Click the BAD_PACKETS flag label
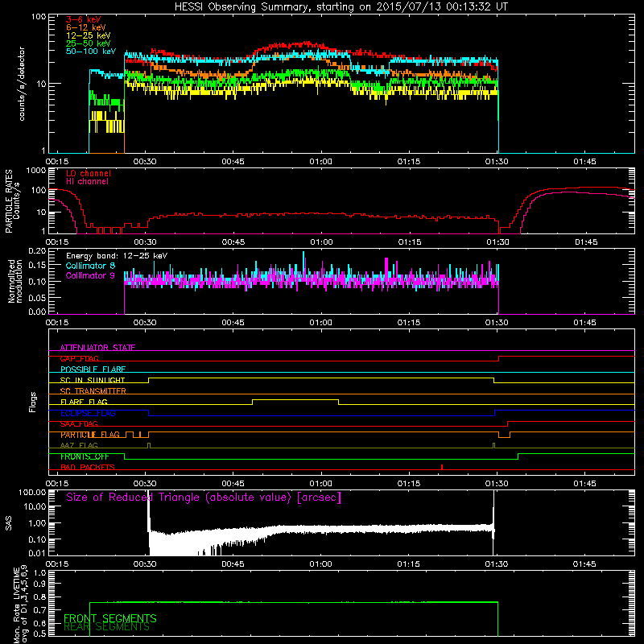Screen dimensions: 644x644 click(x=88, y=468)
